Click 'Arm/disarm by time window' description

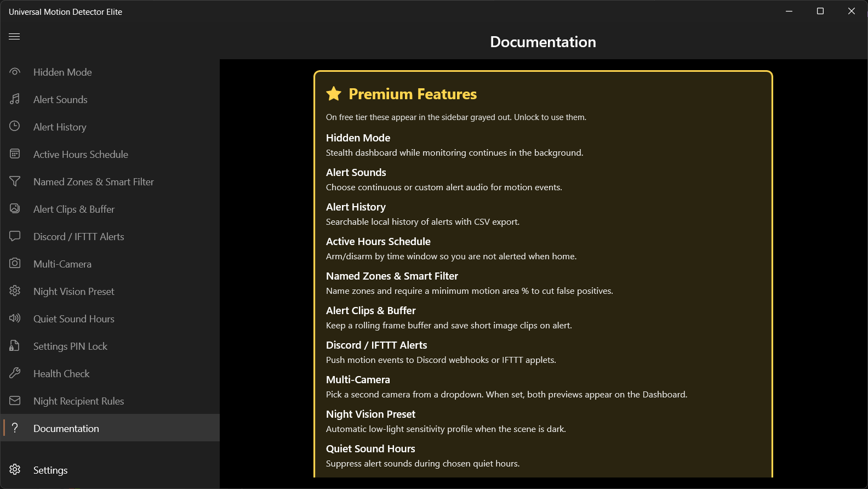click(x=451, y=257)
